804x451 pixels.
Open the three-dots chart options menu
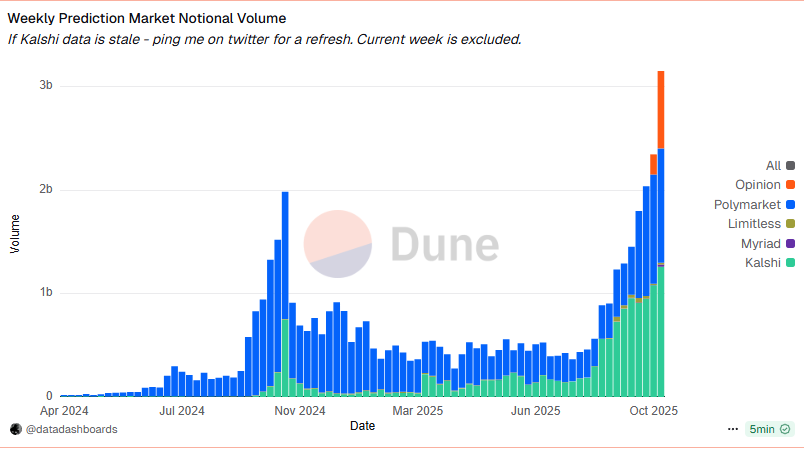pyautogui.click(x=733, y=429)
